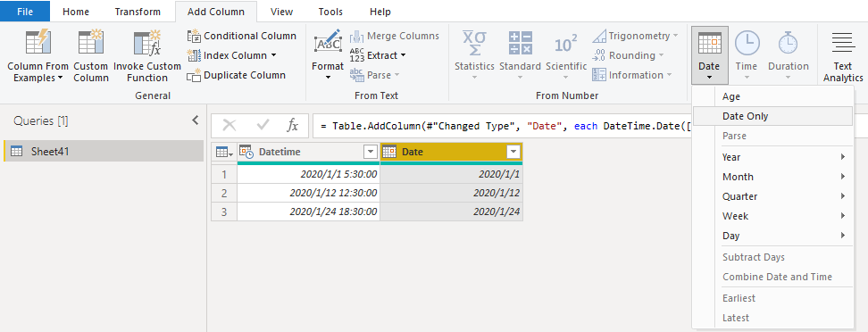868x332 pixels.
Task: Click the Date calendar icon
Action: tap(709, 43)
